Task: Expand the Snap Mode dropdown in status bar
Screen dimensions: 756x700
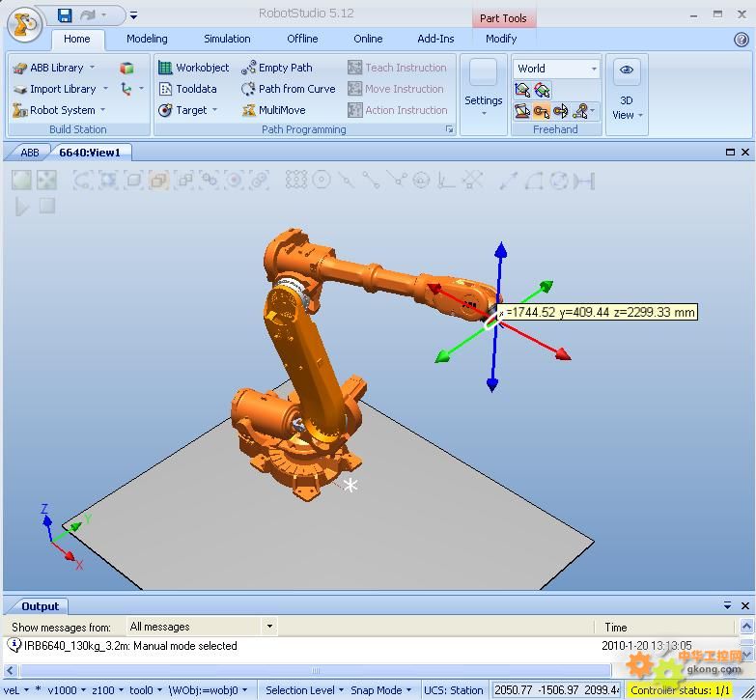Action: click(x=408, y=690)
